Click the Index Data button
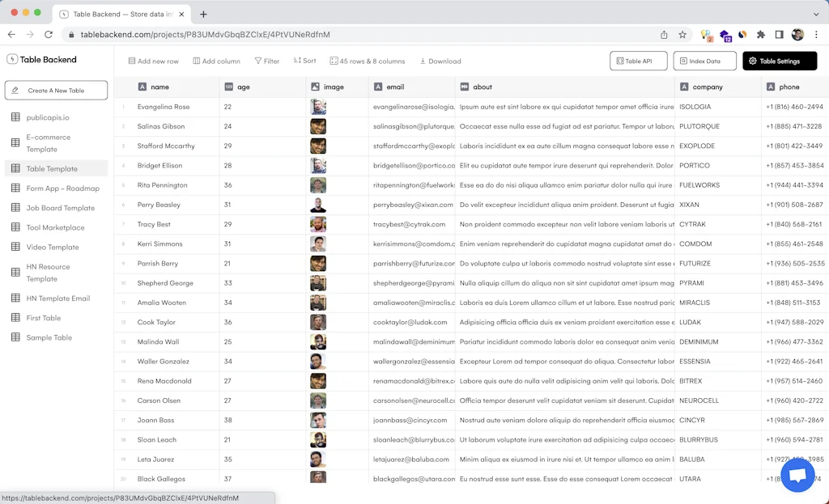The width and height of the screenshot is (829, 504). click(704, 61)
